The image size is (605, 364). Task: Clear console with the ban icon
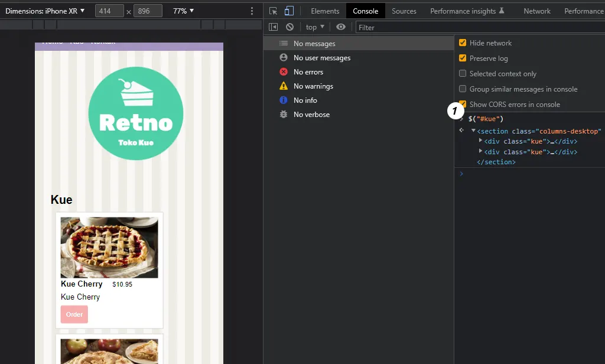click(290, 27)
